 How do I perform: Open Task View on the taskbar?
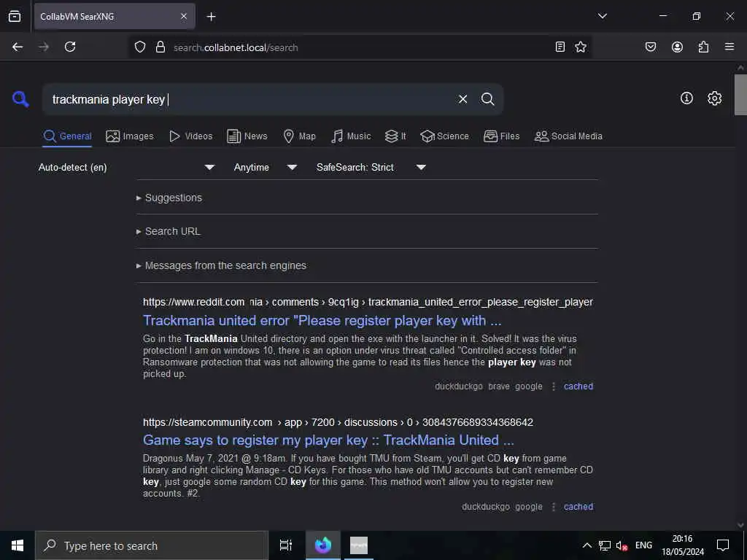(285, 545)
